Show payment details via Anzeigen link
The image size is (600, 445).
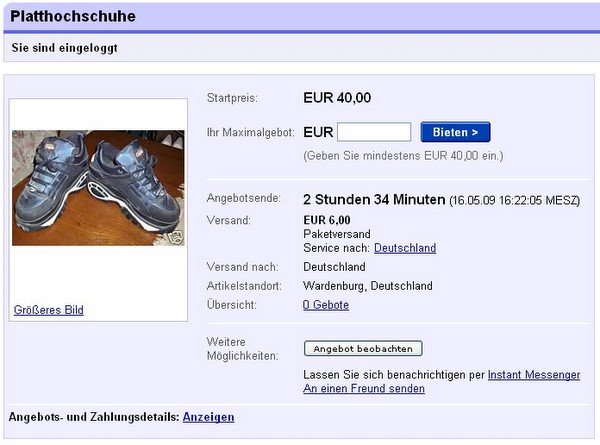click(x=208, y=417)
